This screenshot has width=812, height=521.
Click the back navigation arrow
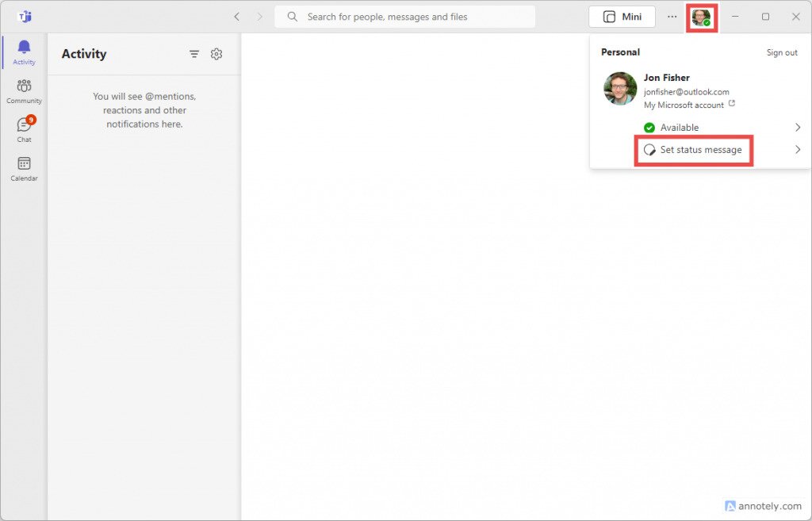[236, 16]
